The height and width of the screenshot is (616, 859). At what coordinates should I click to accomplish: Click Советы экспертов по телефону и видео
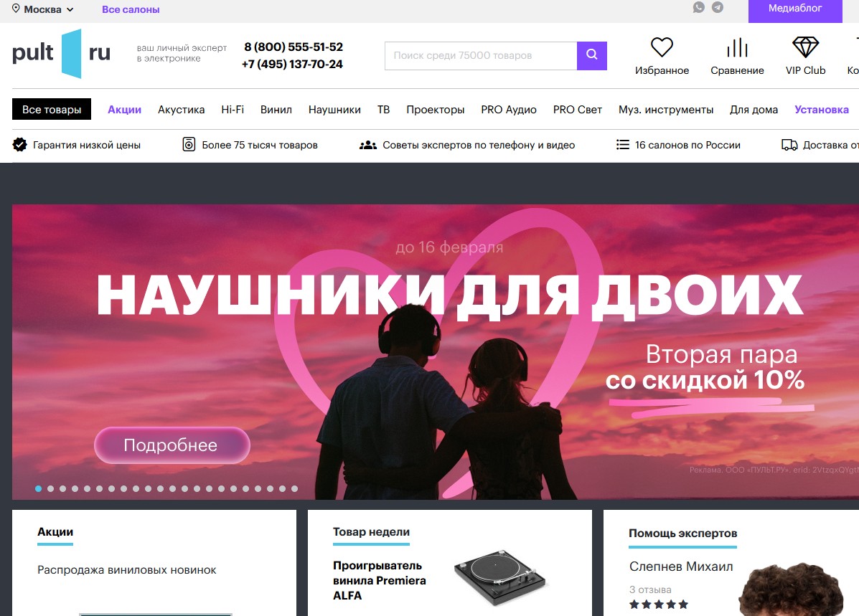pos(479,145)
